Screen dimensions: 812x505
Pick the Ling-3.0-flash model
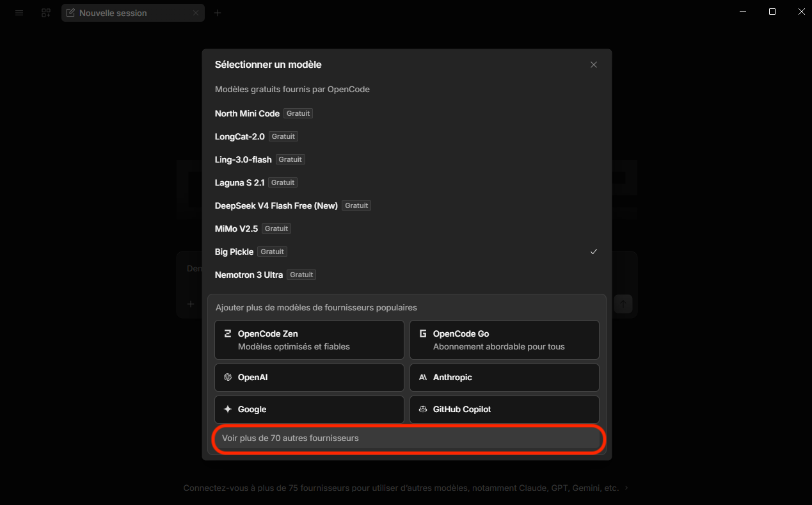click(x=407, y=159)
